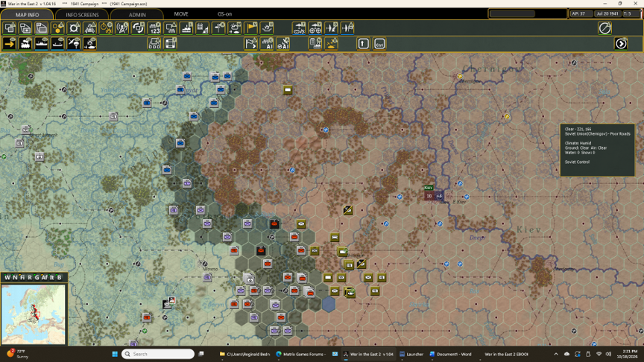This screenshot has height=362, width=644.
Task: Select the train rail movement mode icon
Action: (25, 43)
